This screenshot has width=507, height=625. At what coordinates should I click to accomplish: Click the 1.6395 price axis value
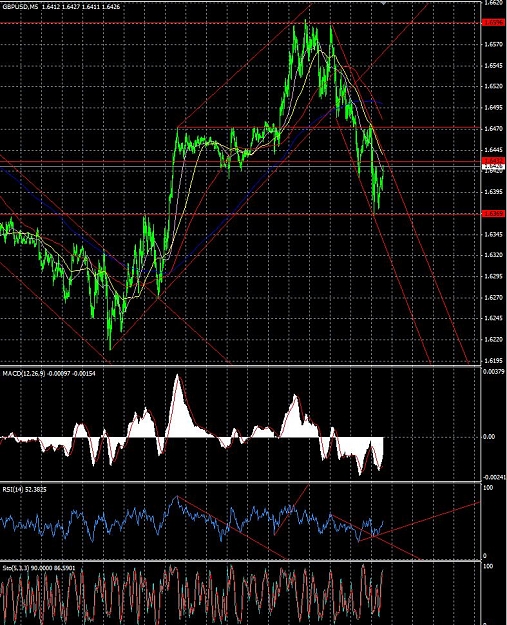pyautogui.click(x=493, y=192)
